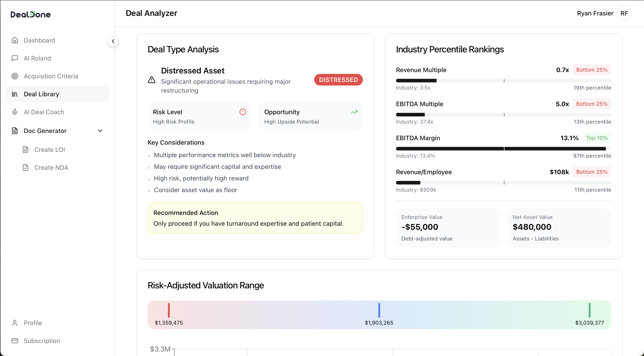
Task: Open AI Deal Coach microphone icon
Action: [x=15, y=112]
